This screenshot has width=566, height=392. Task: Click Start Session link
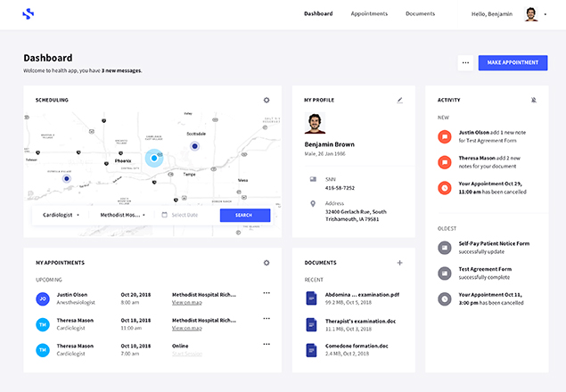click(x=187, y=354)
